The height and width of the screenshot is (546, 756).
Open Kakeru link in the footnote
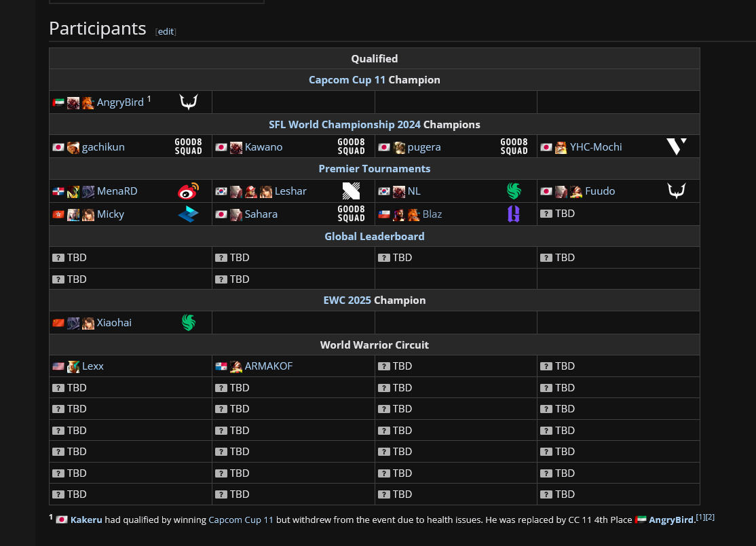(x=86, y=520)
